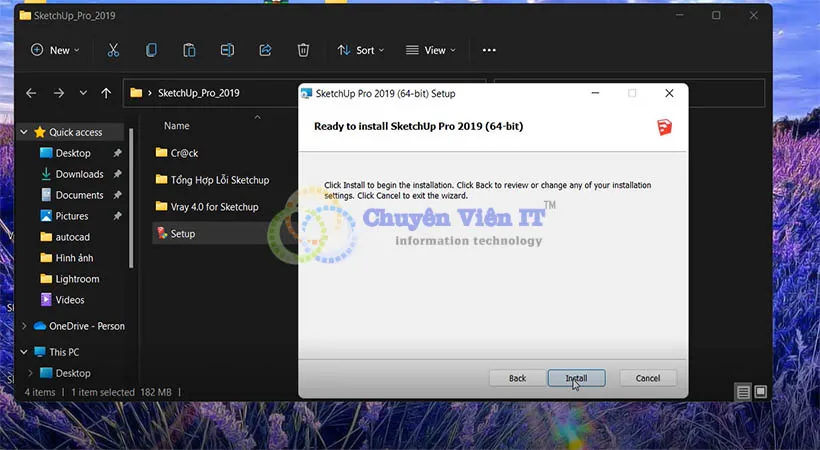This screenshot has height=450, width=820.
Task: Expand the This PC tree node
Action: (24, 352)
